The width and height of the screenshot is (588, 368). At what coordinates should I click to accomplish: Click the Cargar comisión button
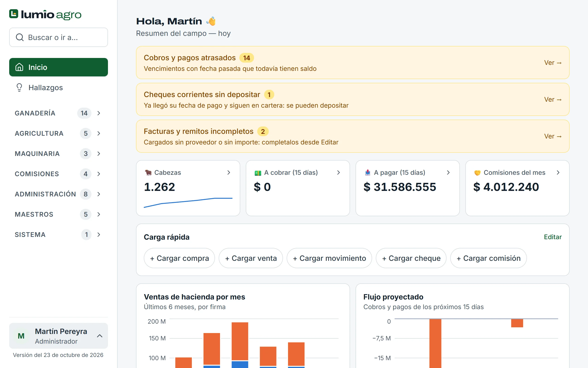[488, 258]
